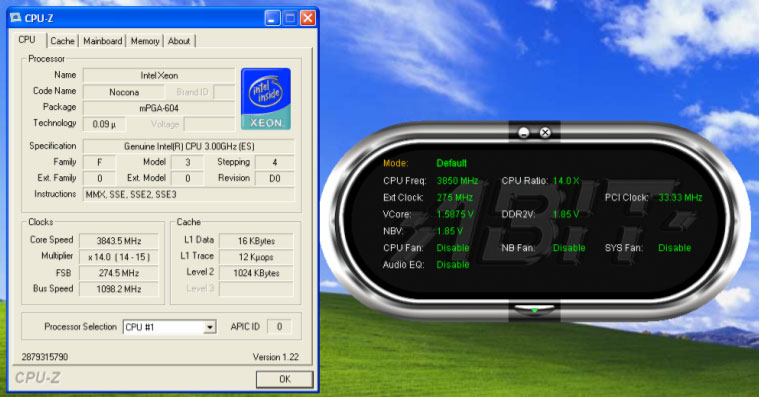The height and width of the screenshot is (397, 759).
Task: Expand the Processor Selection dropdown arrow
Action: point(209,327)
